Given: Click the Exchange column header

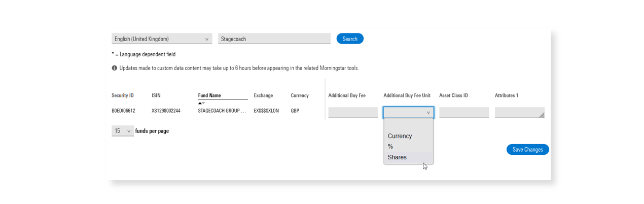Looking at the screenshot, I should tap(263, 95).
